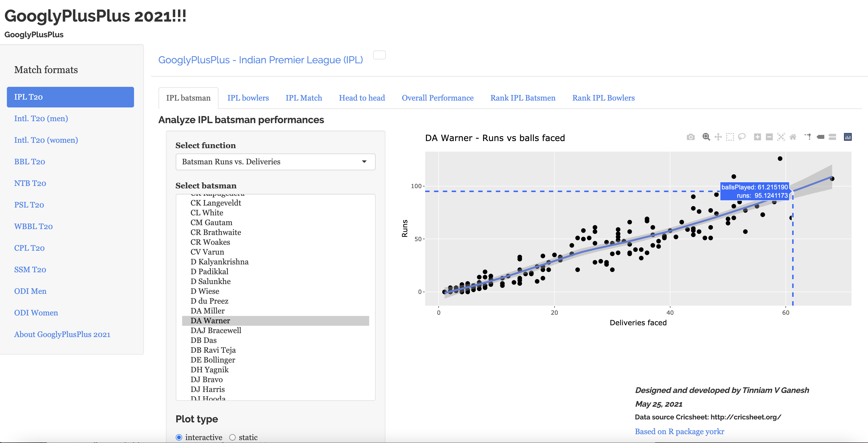This screenshot has height=443, width=868.
Task: Follow the Based on R package yorkr link
Action: pyautogui.click(x=679, y=431)
